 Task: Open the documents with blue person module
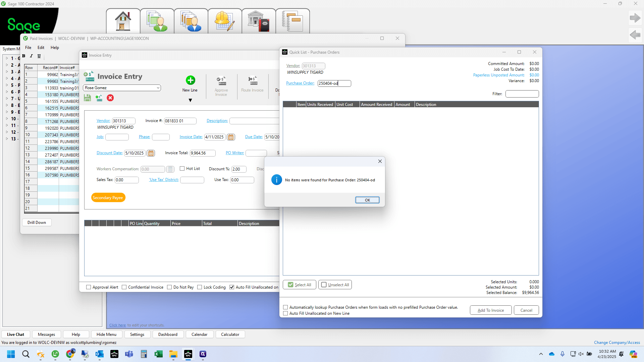tap(191, 21)
